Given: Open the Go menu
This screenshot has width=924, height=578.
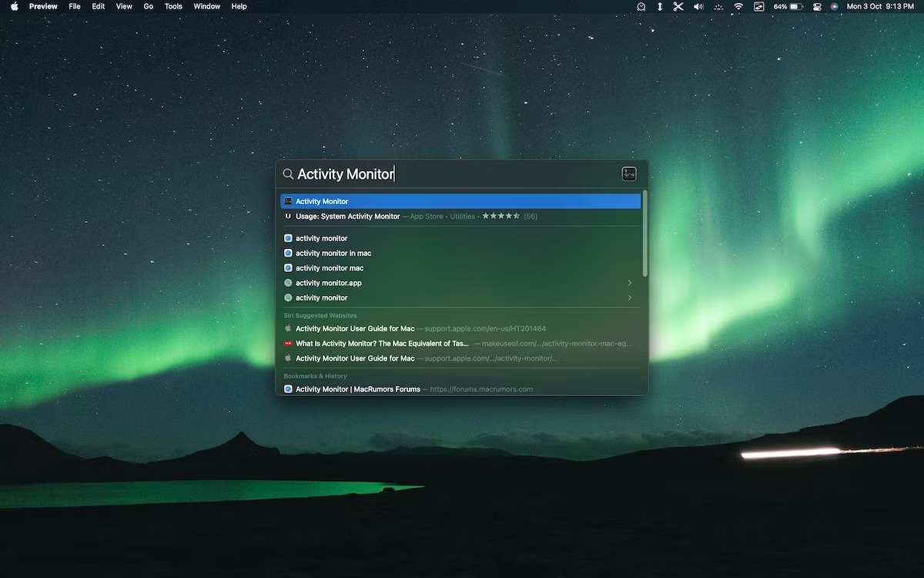Looking at the screenshot, I should (x=149, y=6).
